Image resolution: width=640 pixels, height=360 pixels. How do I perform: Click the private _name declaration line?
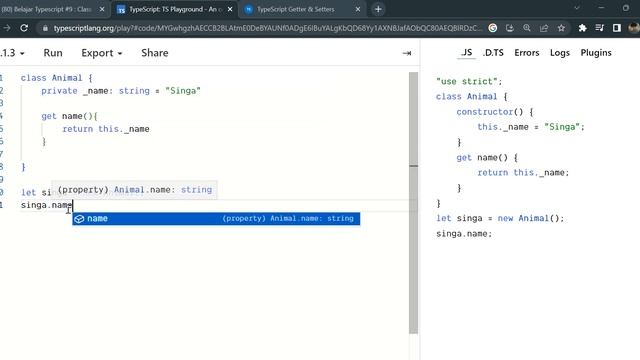121,91
